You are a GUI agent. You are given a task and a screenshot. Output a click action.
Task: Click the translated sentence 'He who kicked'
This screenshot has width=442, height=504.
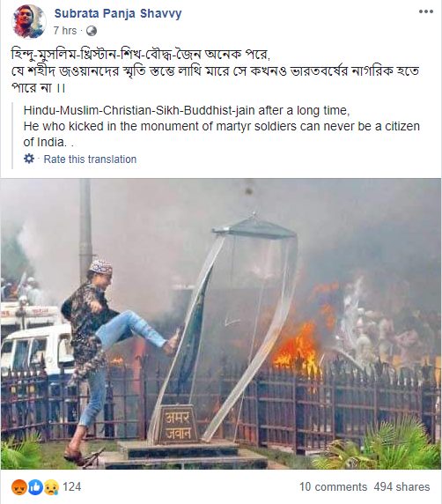click(222, 134)
